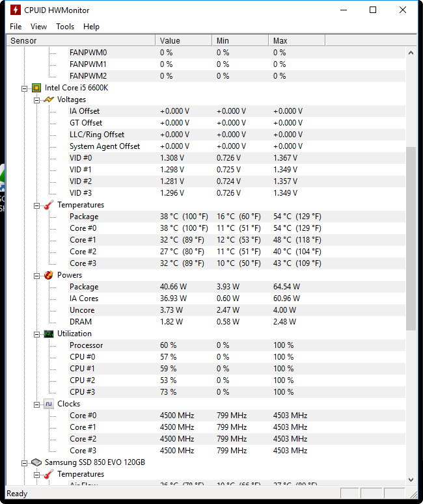The height and width of the screenshot is (504, 423).
Task: Select the Uncore power row
Action: click(x=237, y=310)
